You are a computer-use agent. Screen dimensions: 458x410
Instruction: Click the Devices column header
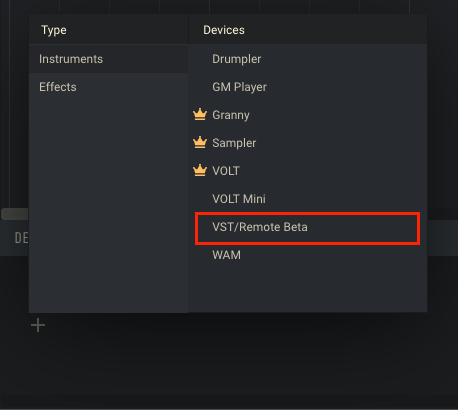pos(224,30)
